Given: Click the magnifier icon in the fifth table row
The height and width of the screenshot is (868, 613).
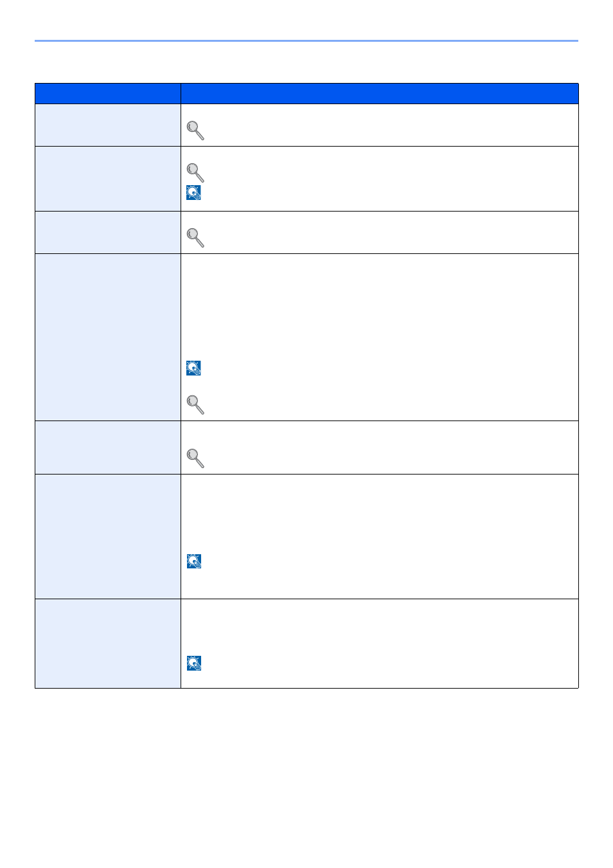Looking at the screenshot, I should [x=195, y=458].
